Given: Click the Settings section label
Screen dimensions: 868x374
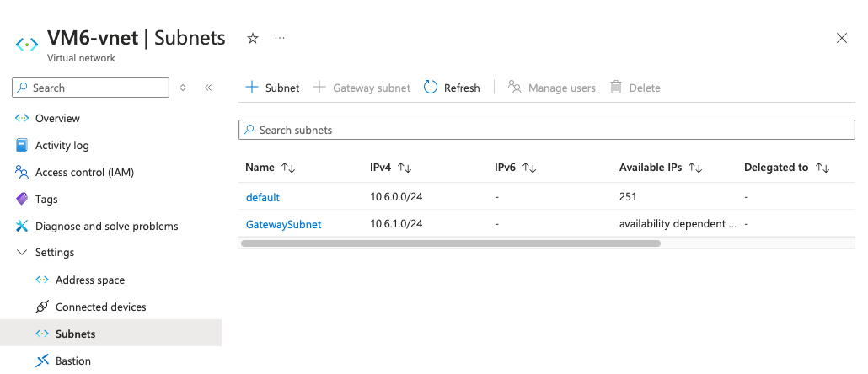Looking at the screenshot, I should [x=55, y=253].
